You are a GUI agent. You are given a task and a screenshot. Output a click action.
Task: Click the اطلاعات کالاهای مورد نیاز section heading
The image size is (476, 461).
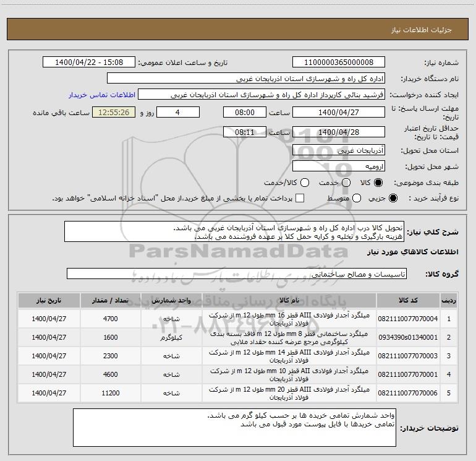[413, 252]
